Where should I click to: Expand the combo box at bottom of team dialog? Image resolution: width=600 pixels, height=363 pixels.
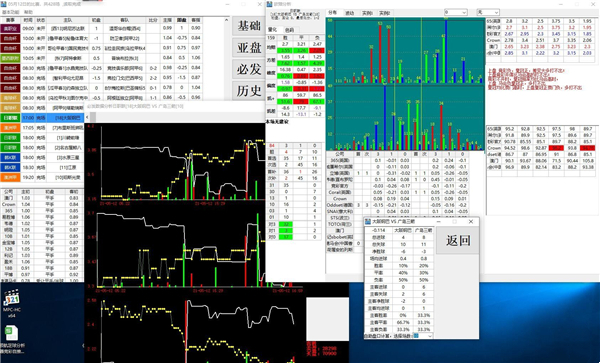[x=423, y=336]
